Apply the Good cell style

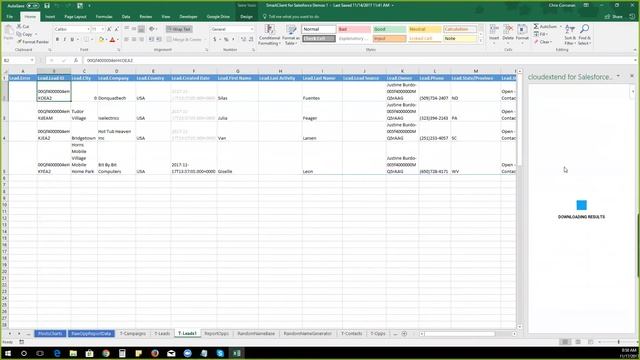pos(389,29)
